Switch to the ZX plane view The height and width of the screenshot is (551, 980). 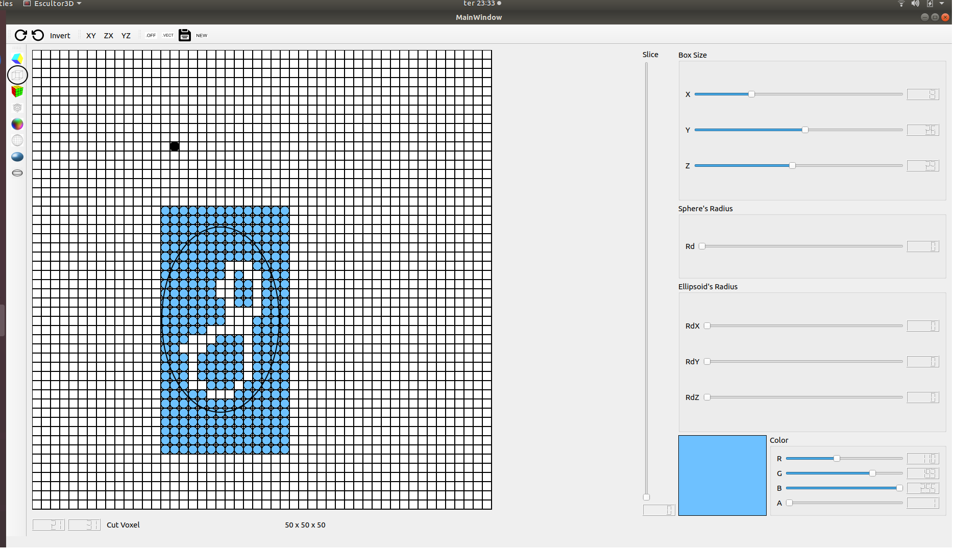click(x=109, y=35)
